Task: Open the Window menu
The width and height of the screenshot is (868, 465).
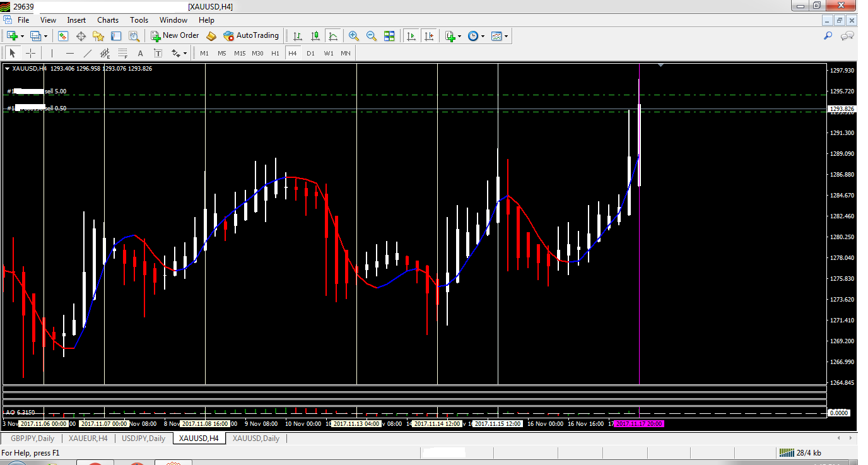Action: coord(173,20)
